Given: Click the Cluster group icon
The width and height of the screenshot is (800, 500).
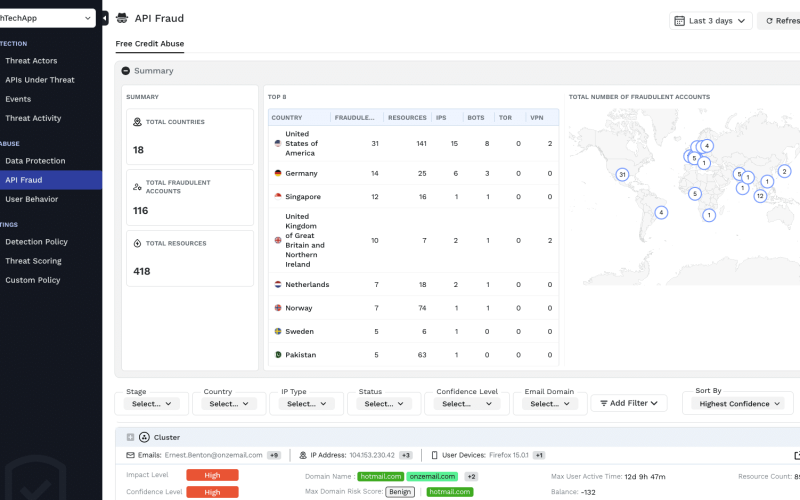Looking at the screenshot, I should (144, 437).
